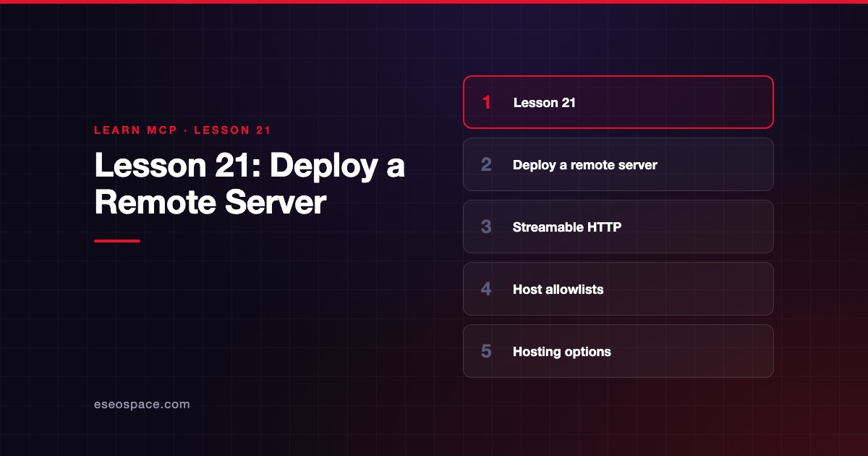Viewport: 868px width, 456px height.
Task: Select the 'Streamable HTTP' card
Action: [x=618, y=227]
